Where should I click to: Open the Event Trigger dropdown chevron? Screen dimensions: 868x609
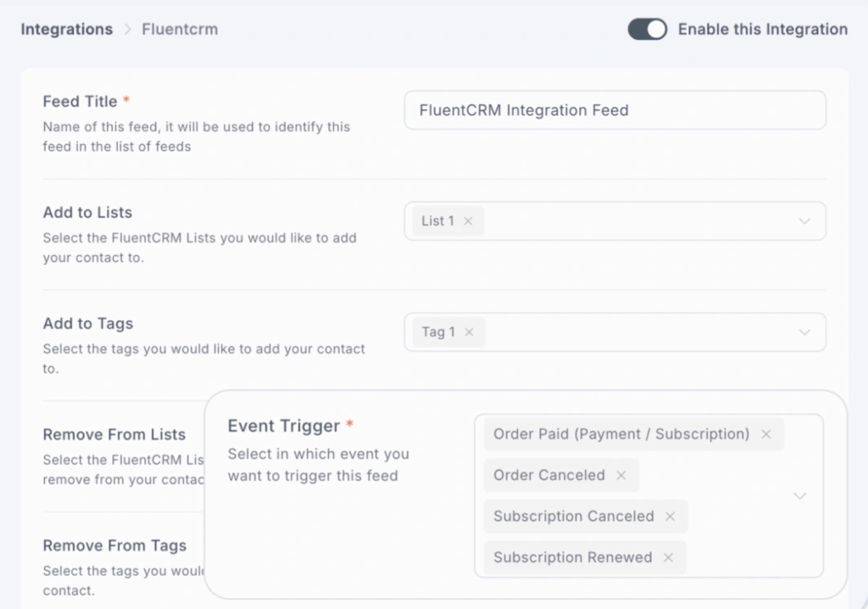[x=799, y=496]
